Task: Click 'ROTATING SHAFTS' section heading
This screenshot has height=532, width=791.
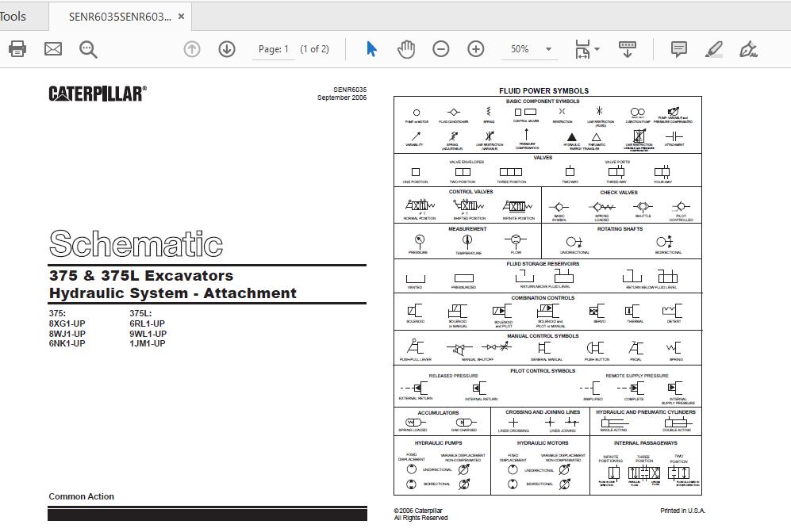Action: pos(620,229)
